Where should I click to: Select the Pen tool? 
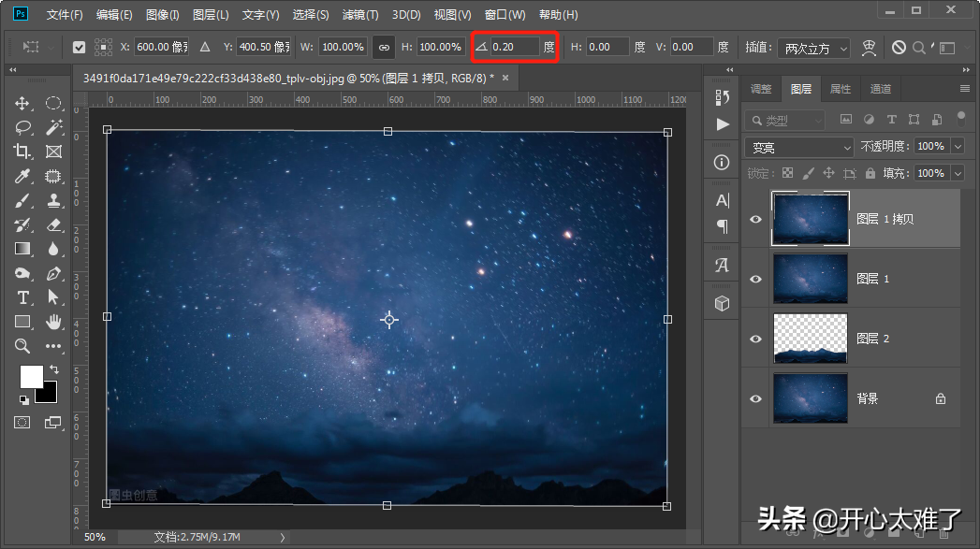[x=53, y=273]
